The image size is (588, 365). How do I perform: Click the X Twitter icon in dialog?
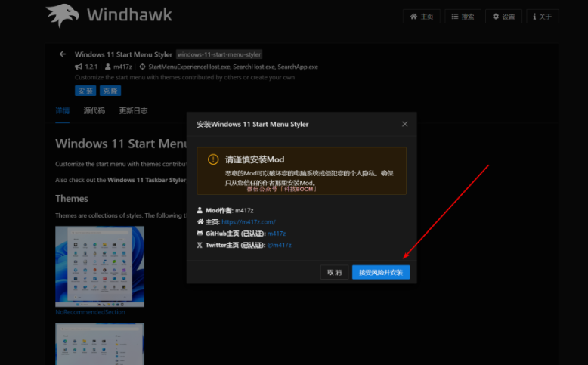[200, 245]
